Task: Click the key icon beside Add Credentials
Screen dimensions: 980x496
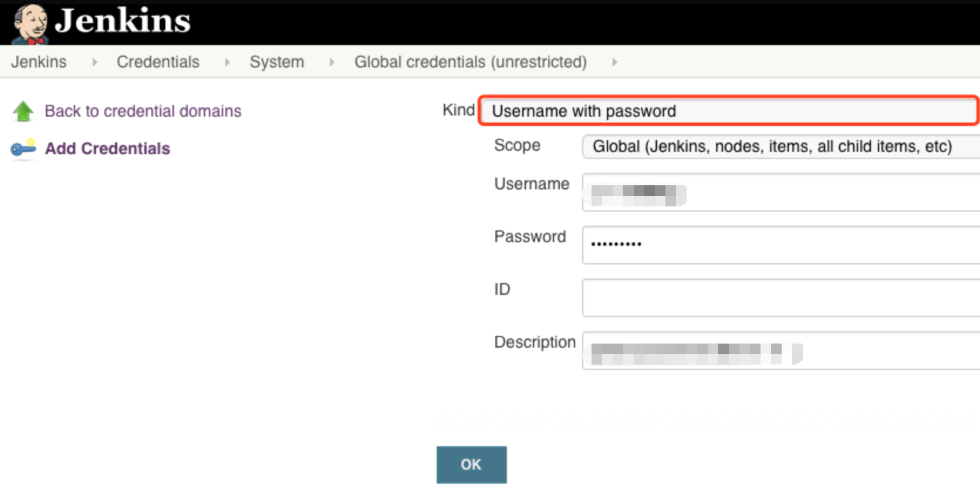Action: click(x=23, y=149)
